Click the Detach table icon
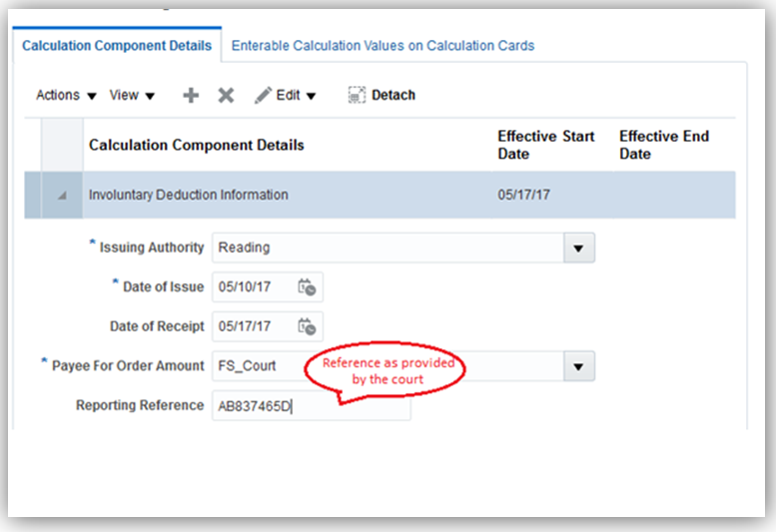The width and height of the screenshot is (776, 532). click(x=357, y=95)
